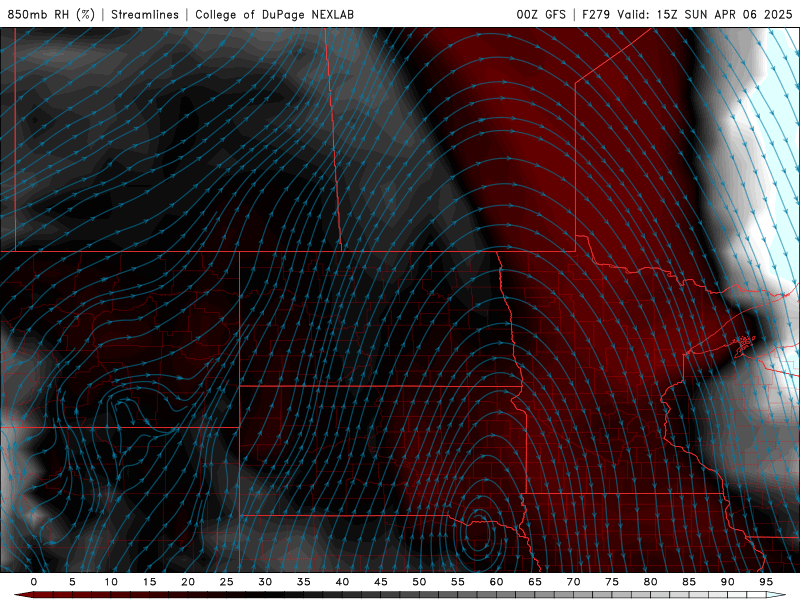Select the "70" value on the color scale
The image size is (800, 600).
tap(573, 582)
